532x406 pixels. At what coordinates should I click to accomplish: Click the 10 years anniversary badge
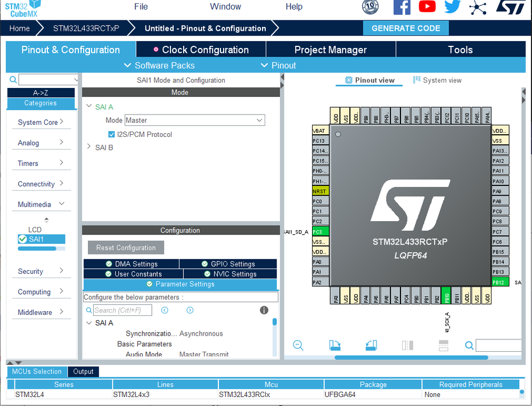(x=370, y=7)
